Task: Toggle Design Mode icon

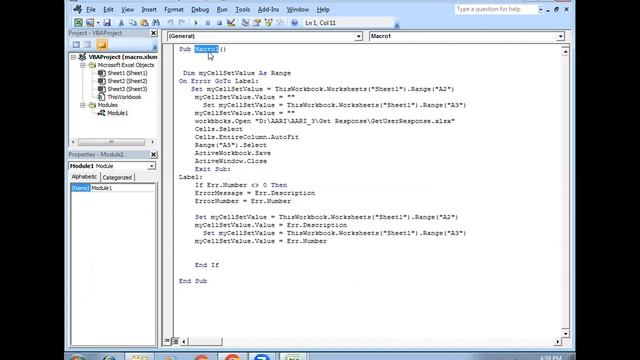Action: tap(231, 23)
